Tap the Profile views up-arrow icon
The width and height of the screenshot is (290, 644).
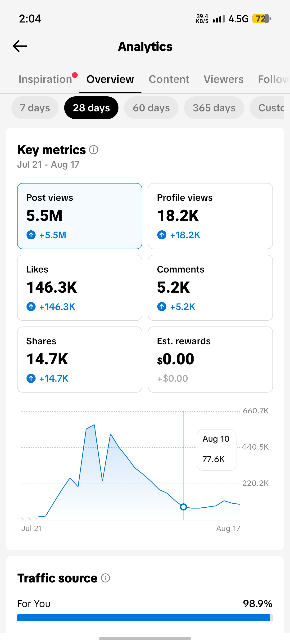tap(162, 235)
